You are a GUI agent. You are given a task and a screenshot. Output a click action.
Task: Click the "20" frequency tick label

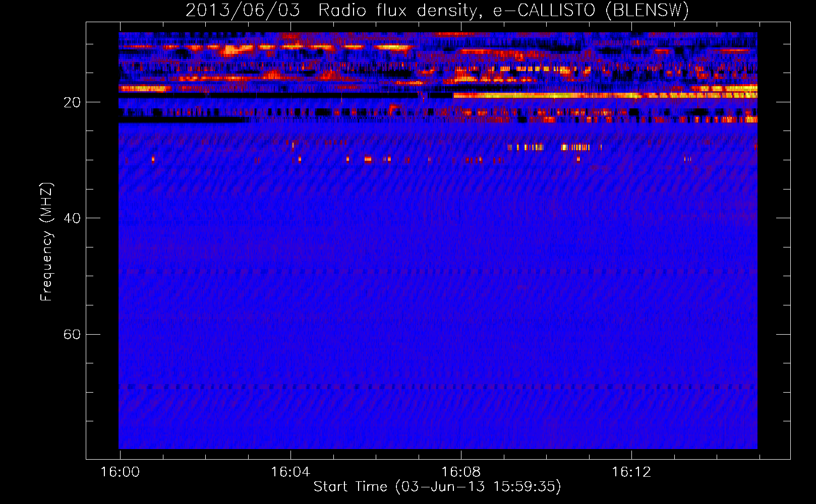coord(72,103)
